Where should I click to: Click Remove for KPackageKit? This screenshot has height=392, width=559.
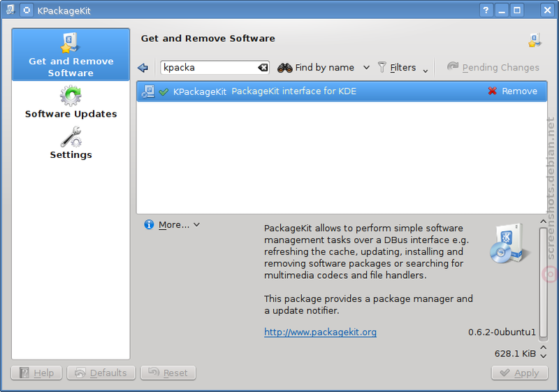[x=513, y=92]
